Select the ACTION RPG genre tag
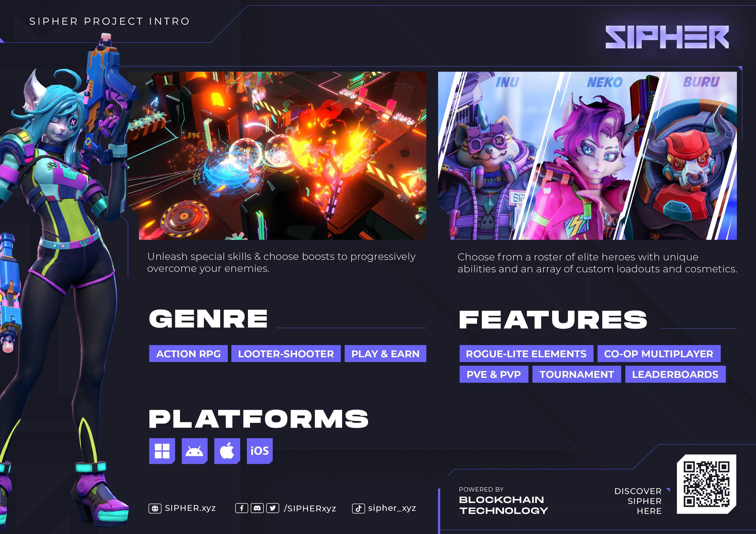Screen dimensions: 756x534 pyautogui.click(x=188, y=354)
